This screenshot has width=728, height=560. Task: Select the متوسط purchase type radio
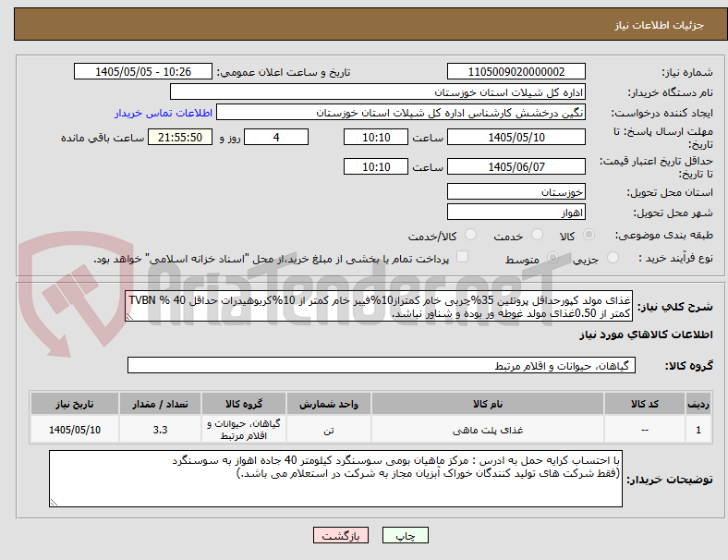552,257
